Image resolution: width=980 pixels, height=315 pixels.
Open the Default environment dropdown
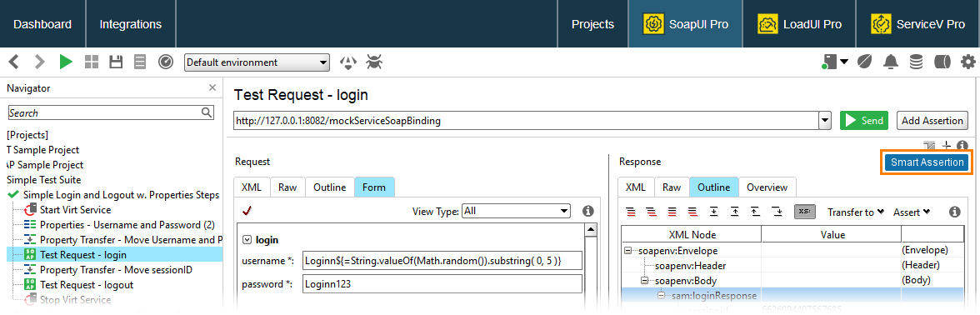pos(257,62)
